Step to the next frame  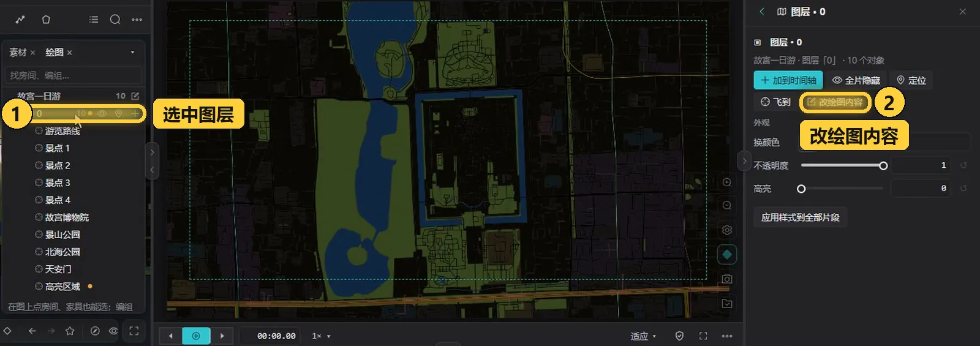[222, 336]
